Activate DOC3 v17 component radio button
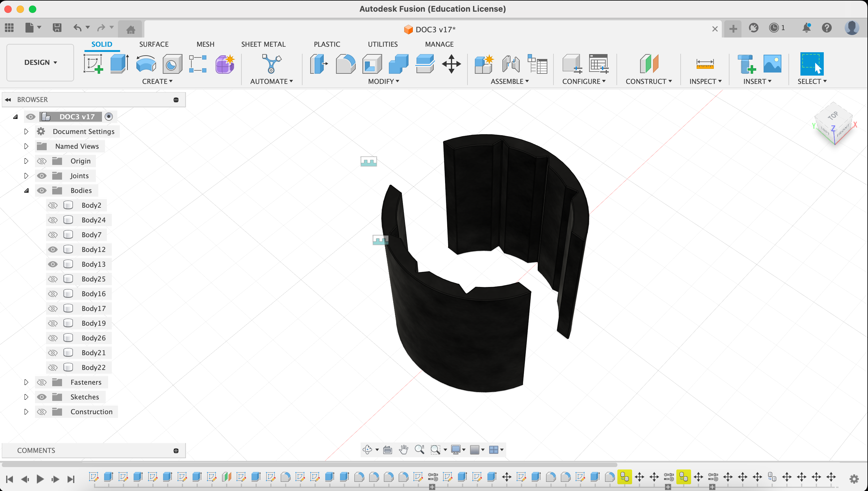The image size is (868, 491). click(108, 116)
